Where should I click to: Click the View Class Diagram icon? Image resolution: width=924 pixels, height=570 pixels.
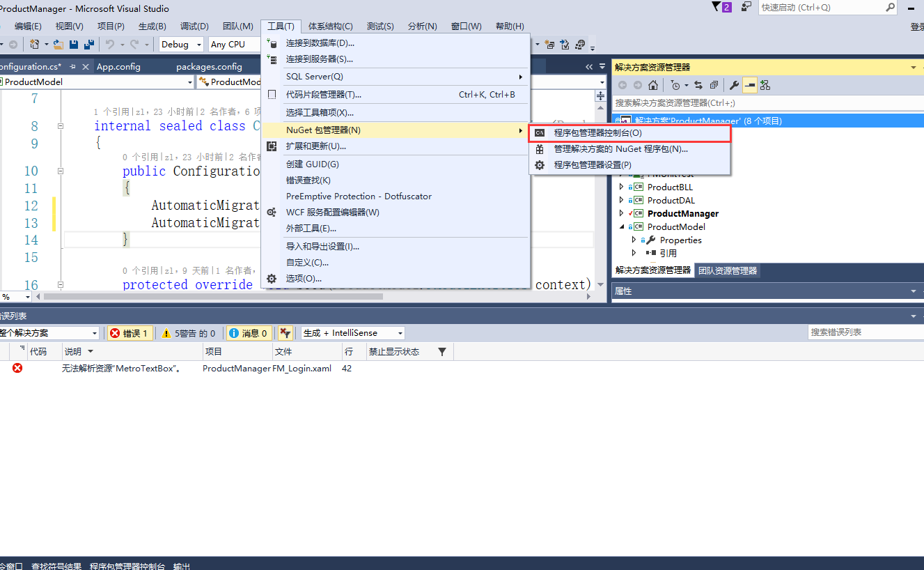[x=765, y=85]
